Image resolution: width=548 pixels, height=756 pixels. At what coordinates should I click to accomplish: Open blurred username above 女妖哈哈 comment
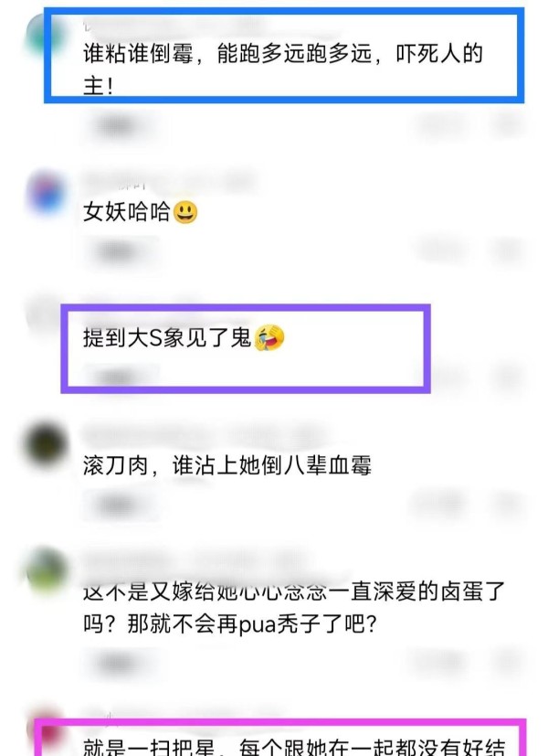click(169, 181)
